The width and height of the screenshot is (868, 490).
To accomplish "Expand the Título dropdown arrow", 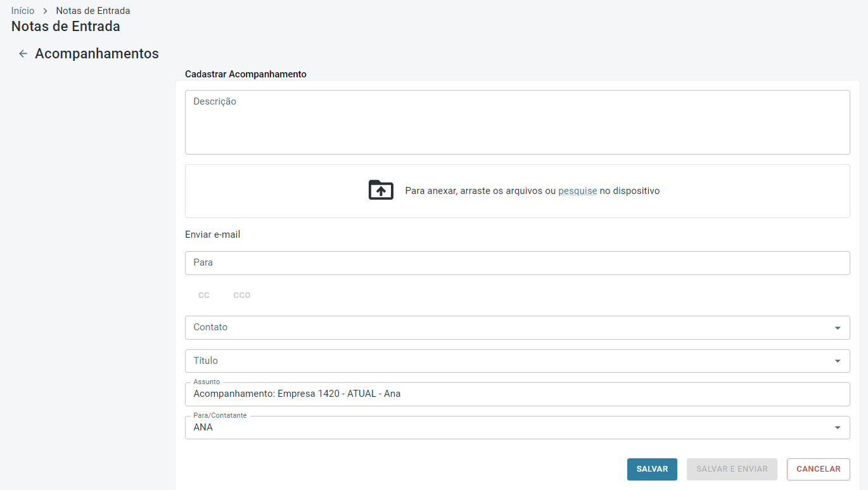I will tap(838, 361).
